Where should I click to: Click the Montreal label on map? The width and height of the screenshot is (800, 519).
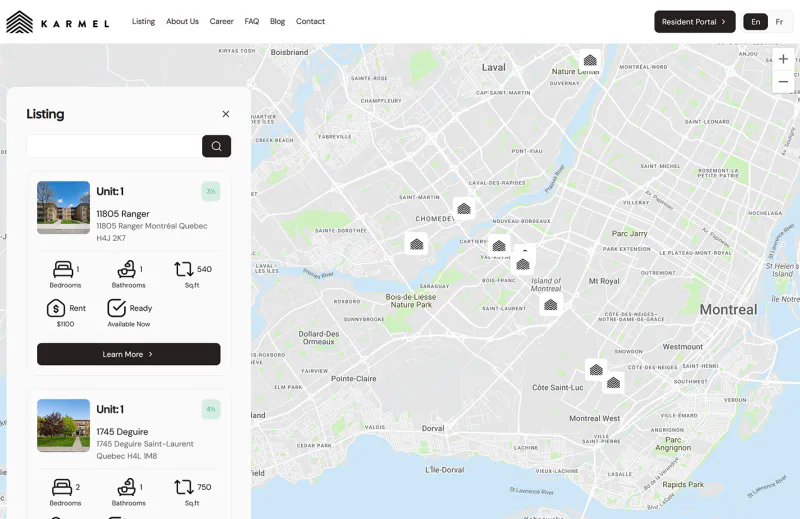pos(728,309)
